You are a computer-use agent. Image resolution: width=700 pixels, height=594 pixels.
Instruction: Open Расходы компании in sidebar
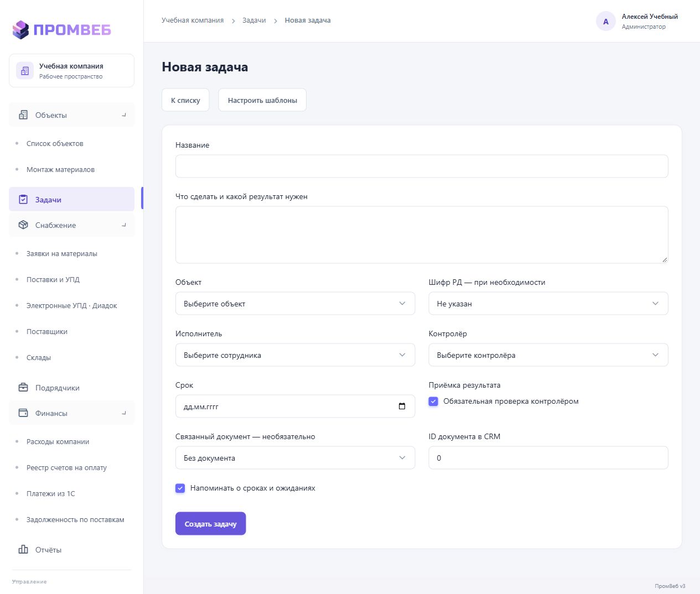[58, 442]
